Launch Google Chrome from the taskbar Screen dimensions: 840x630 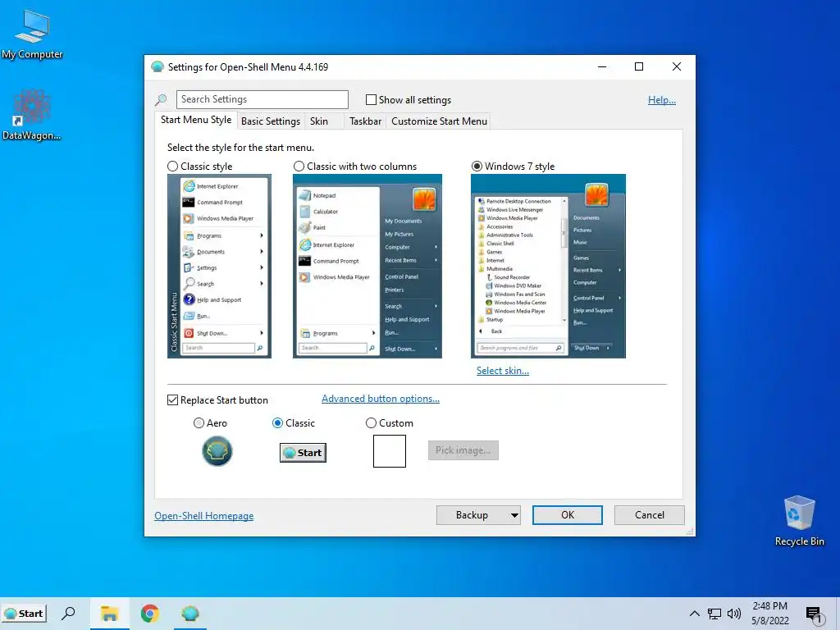(150, 614)
